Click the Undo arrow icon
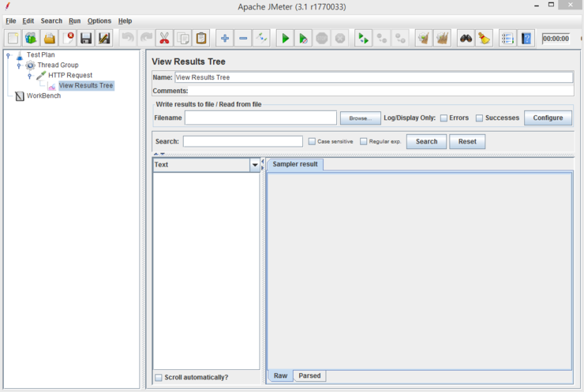The width and height of the screenshot is (584, 392). click(x=128, y=39)
